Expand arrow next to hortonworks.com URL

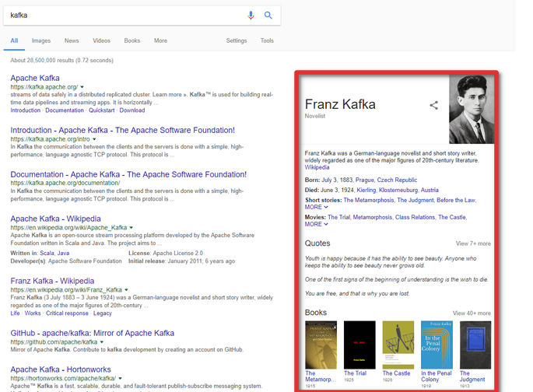120,379
